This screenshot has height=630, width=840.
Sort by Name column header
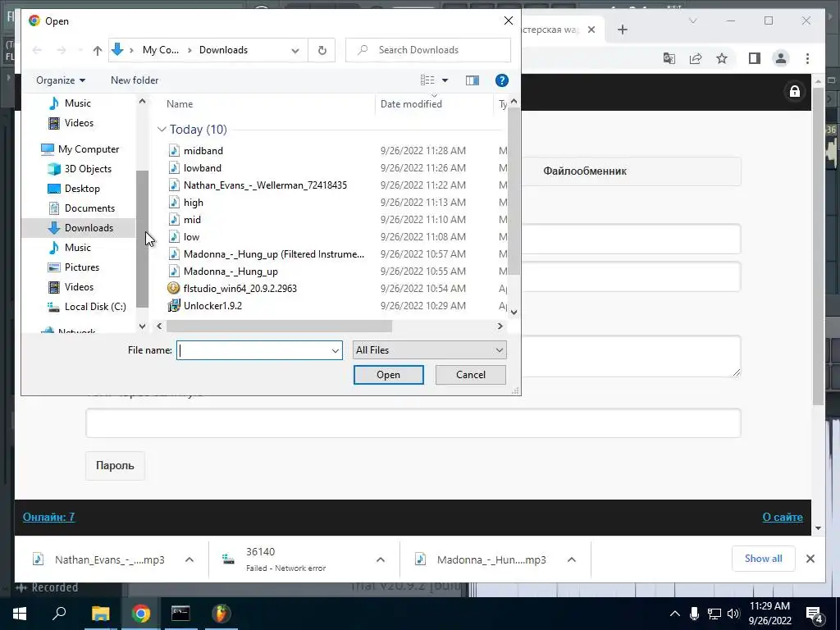180,104
